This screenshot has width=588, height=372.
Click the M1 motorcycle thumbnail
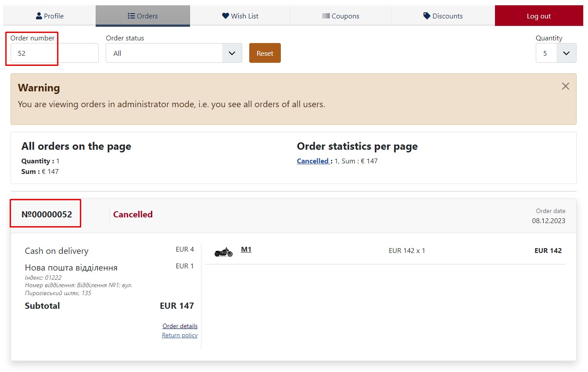pyautogui.click(x=223, y=252)
